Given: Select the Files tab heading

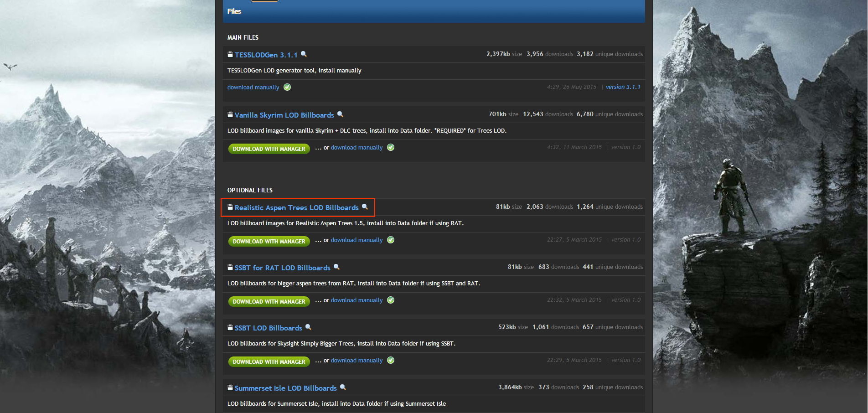Looking at the screenshot, I should click(x=234, y=11).
